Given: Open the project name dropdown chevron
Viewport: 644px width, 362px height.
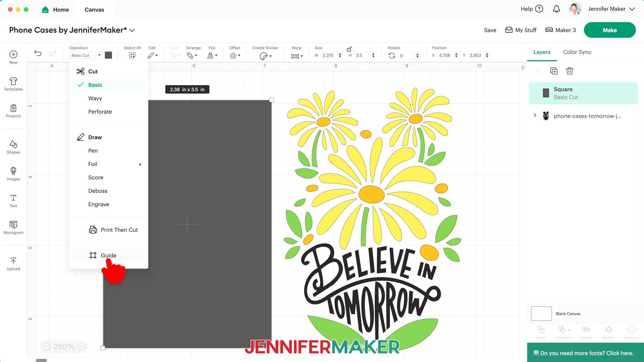Looking at the screenshot, I should pyautogui.click(x=132, y=30).
